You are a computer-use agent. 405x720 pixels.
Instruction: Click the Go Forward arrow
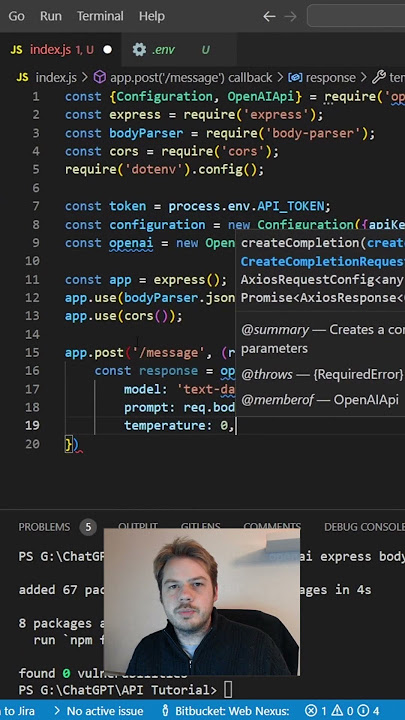pos(290,17)
